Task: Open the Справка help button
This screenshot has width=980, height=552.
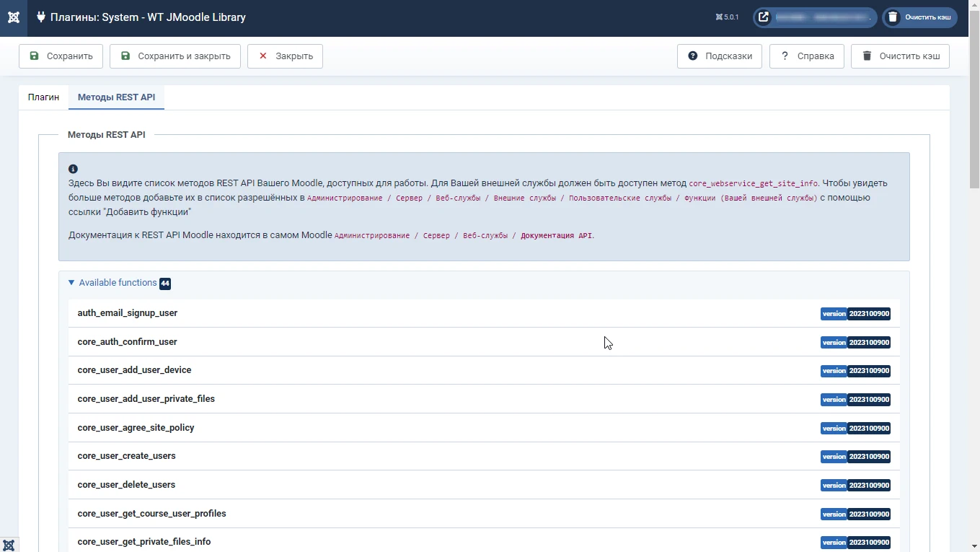Action: pyautogui.click(x=806, y=56)
